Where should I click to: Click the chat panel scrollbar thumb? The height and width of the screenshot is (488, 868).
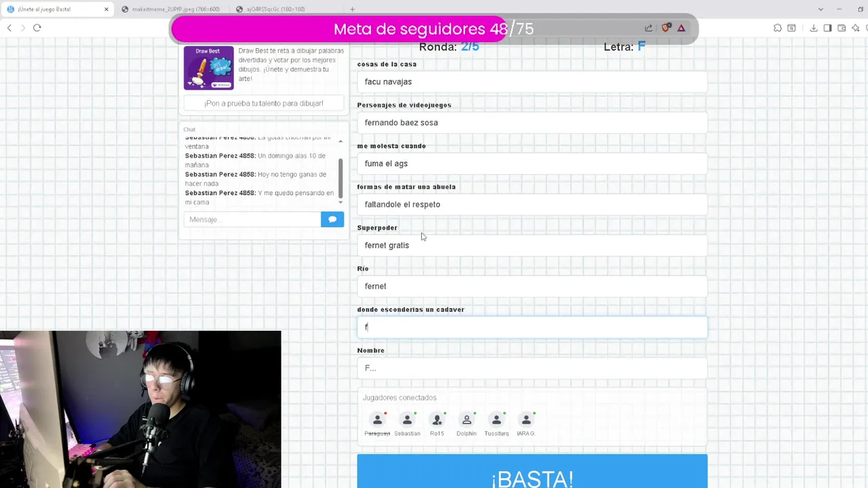340,178
